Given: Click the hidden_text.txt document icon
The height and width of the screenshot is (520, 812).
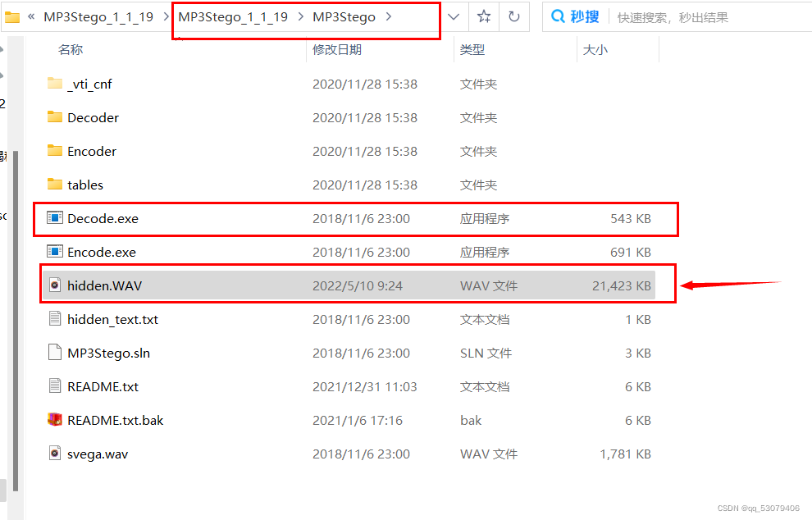Looking at the screenshot, I should pyautogui.click(x=55, y=319).
